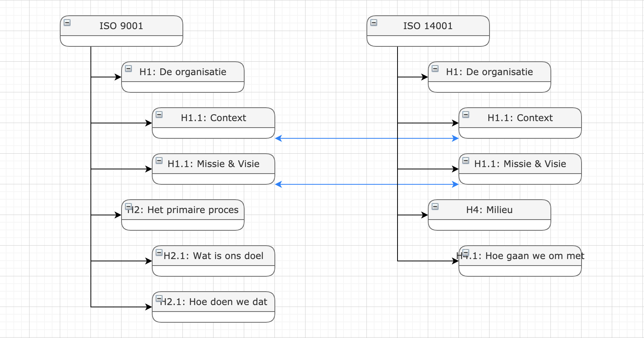This screenshot has height=338, width=644.
Task: Collapse the H2: Het primaire proces box
Action: click(x=128, y=207)
